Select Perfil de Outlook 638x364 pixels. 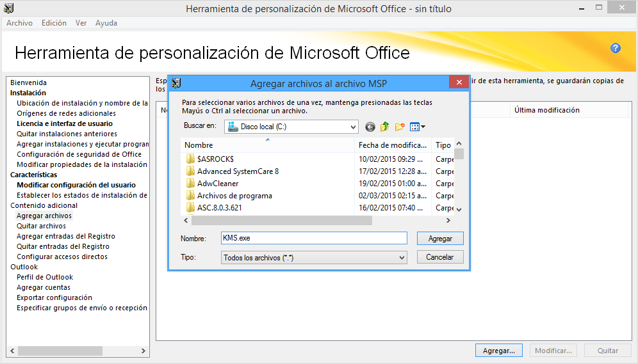(x=45, y=277)
